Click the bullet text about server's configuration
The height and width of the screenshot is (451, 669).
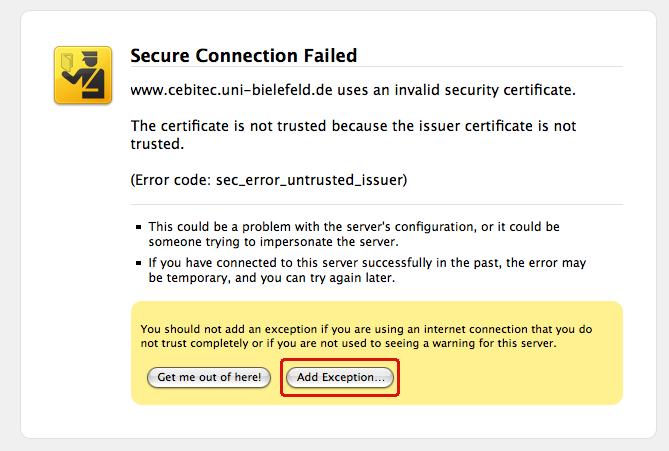coord(354,234)
